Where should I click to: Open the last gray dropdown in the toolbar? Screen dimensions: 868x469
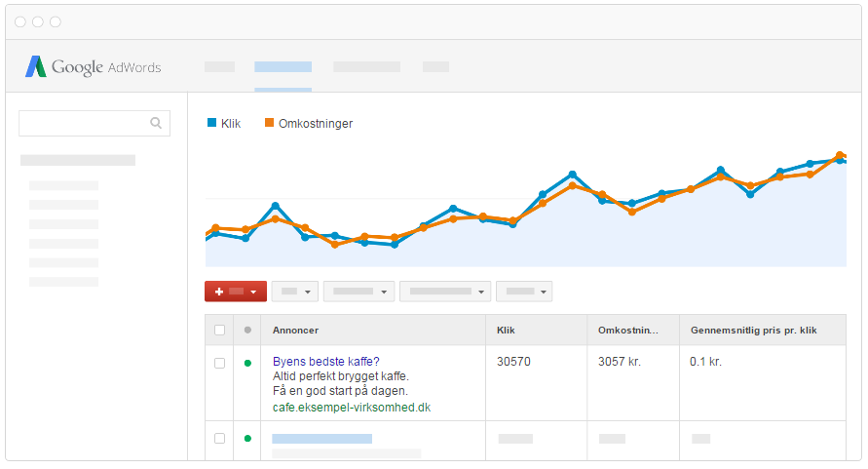(524, 291)
